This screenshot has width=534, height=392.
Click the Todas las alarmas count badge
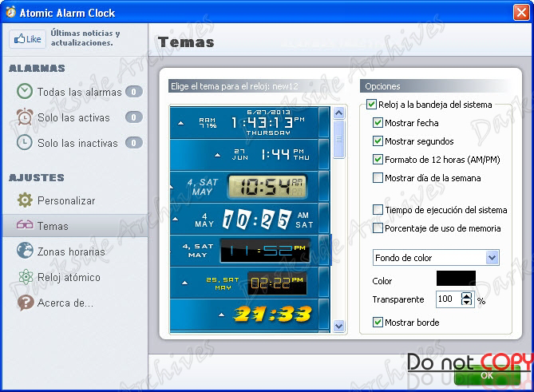(134, 92)
